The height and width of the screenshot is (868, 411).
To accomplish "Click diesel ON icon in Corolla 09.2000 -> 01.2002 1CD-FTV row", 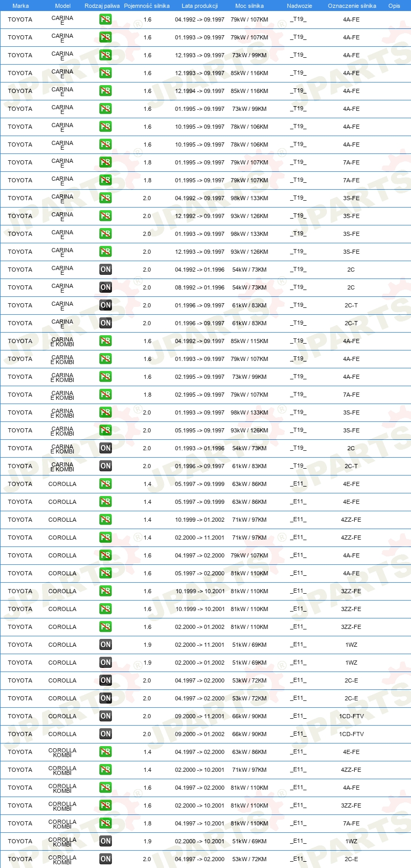I will coord(106,734).
